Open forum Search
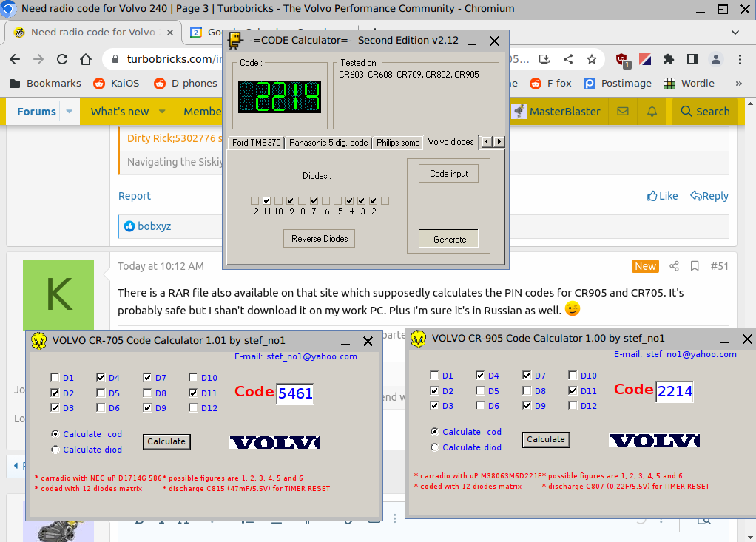This screenshot has height=542, width=756. click(705, 112)
